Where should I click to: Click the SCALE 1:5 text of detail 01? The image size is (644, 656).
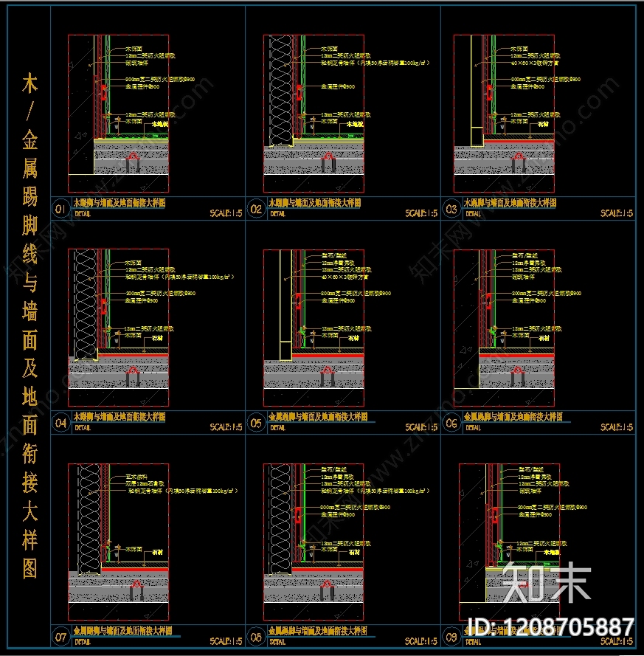[226, 213]
